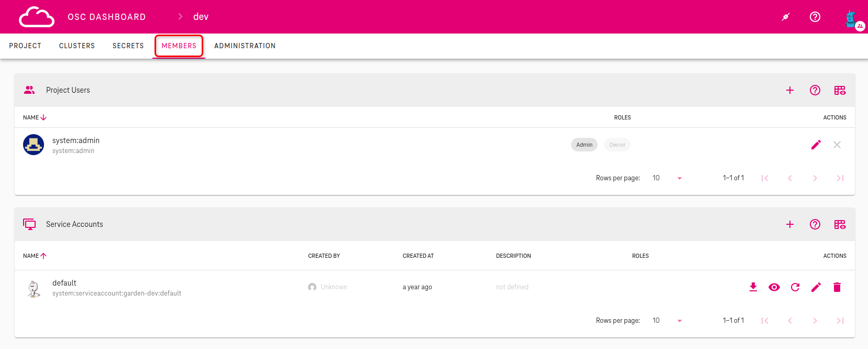868x349 pixels.
Task: Switch to the Clusters tab
Action: tap(77, 46)
